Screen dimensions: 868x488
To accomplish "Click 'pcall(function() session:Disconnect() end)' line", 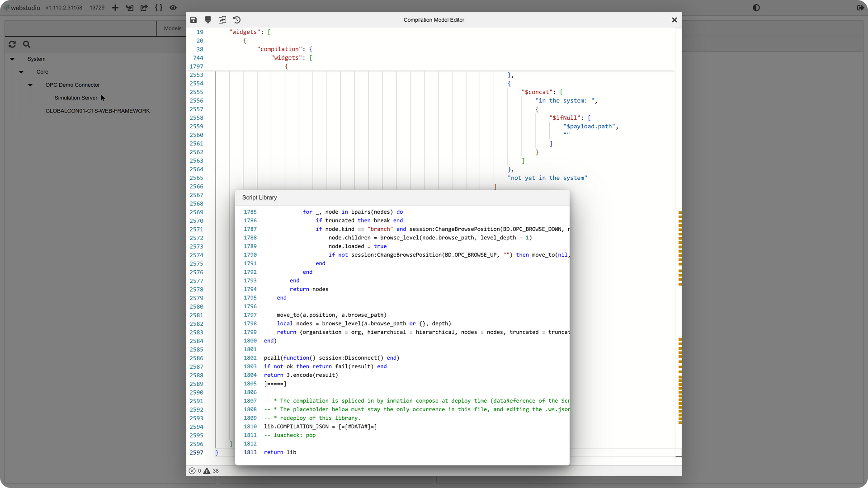I will (x=332, y=358).
